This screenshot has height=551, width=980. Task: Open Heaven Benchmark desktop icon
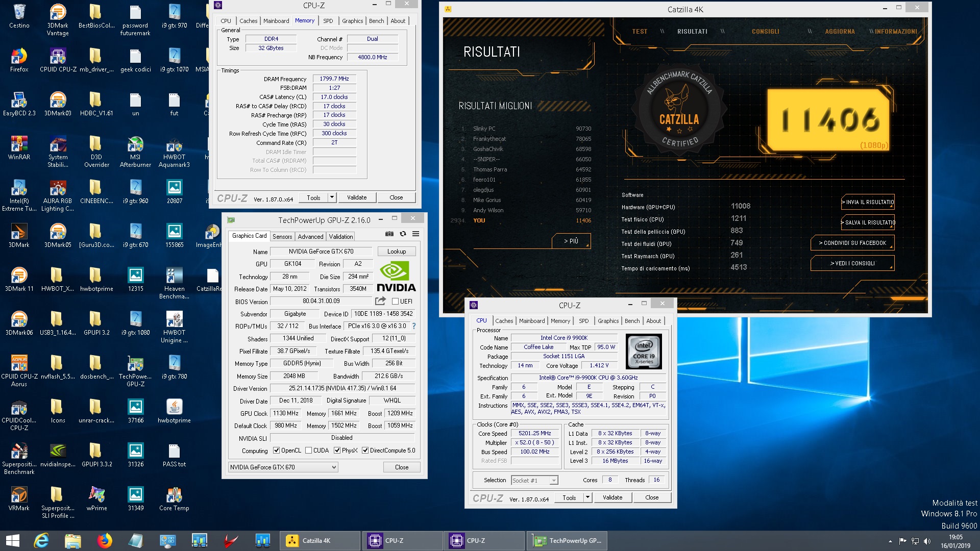tap(174, 284)
